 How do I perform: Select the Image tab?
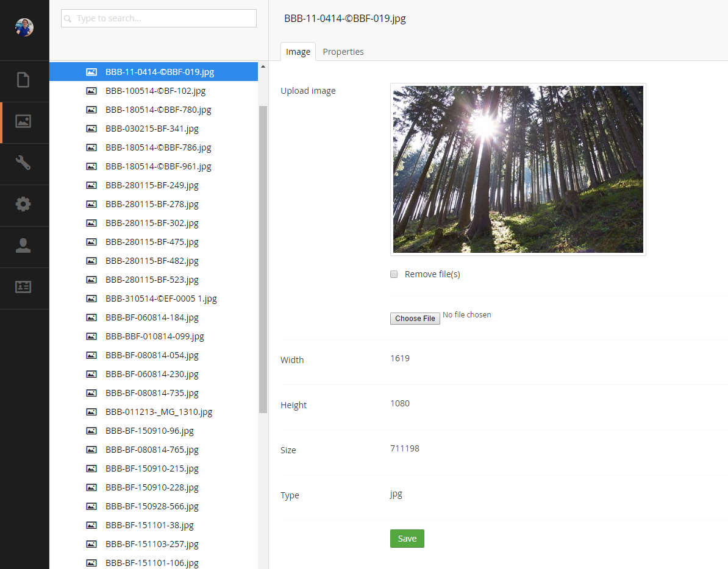[x=298, y=52]
